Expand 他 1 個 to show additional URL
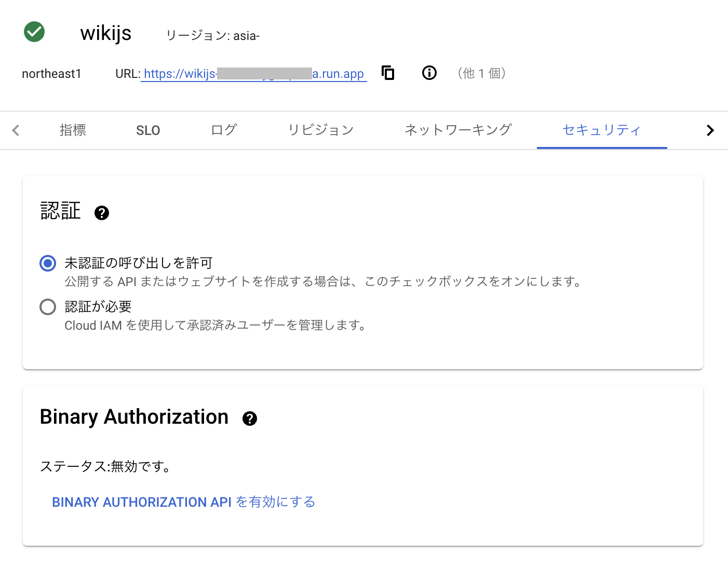Image resolution: width=728 pixels, height=580 pixels. (481, 73)
